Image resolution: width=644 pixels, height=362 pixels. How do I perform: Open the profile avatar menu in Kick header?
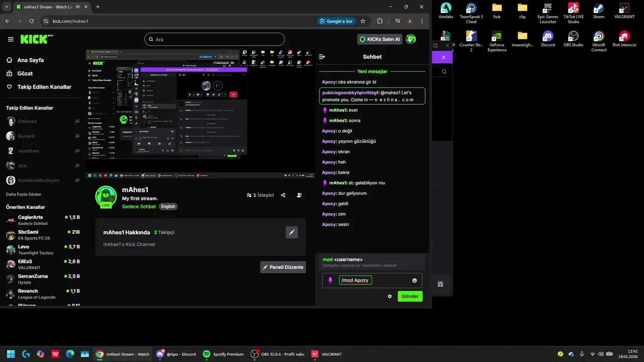click(x=411, y=39)
